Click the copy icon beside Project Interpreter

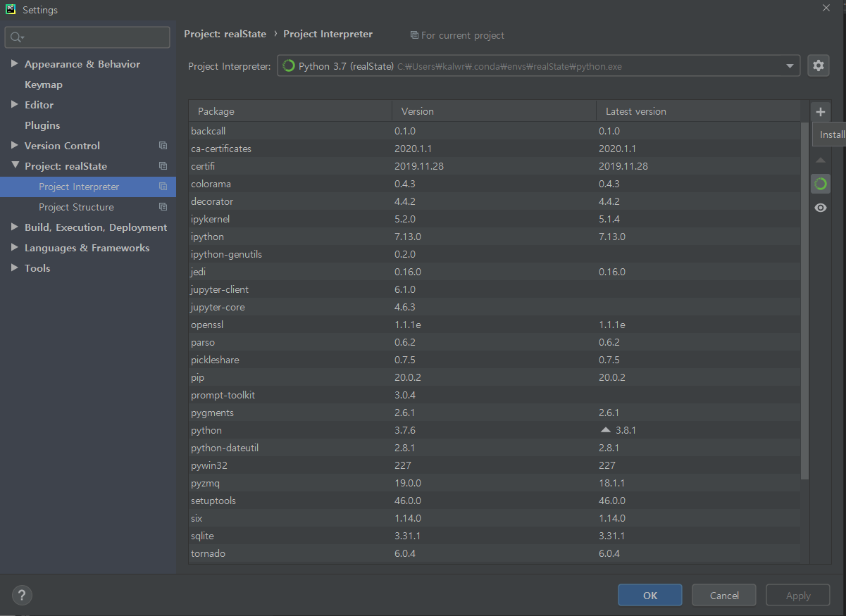(x=163, y=187)
